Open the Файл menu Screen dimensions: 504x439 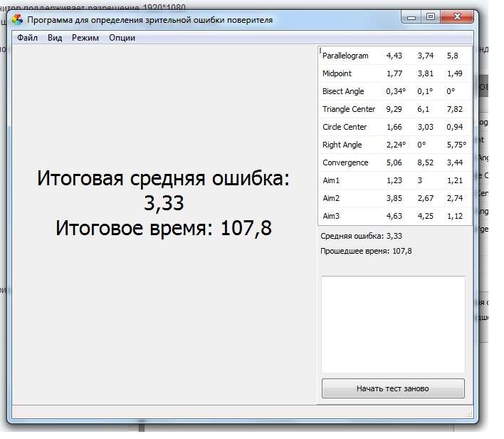click(27, 38)
